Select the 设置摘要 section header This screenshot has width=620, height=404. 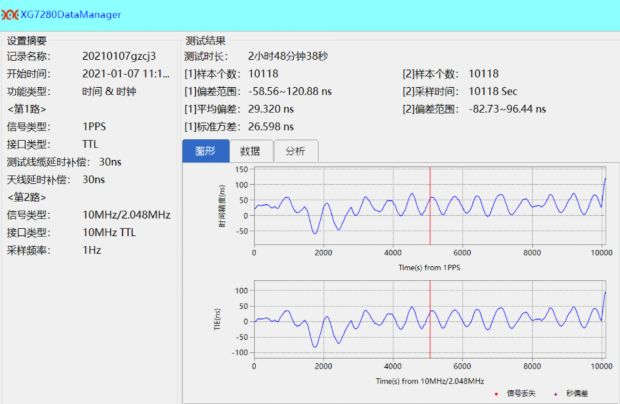[x=28, y=41]
